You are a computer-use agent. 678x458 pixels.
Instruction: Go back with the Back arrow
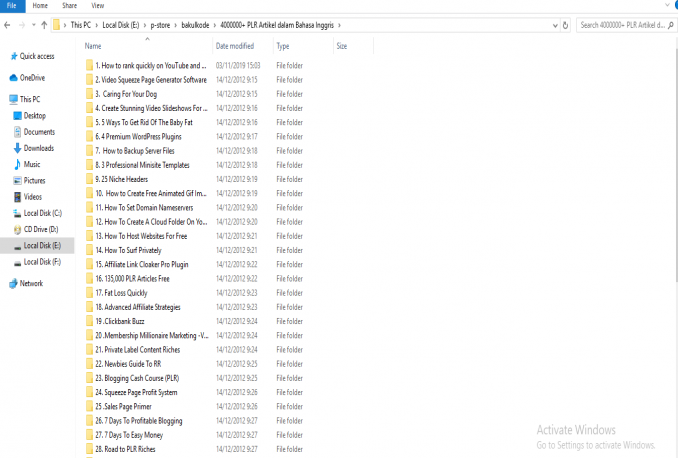[9, 24]
